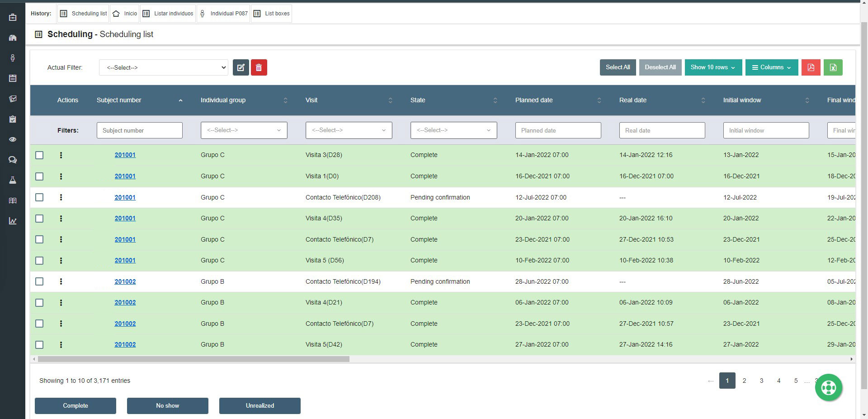Open row actions for Visita 1(D0)
This screenshot has height=419, width=868.
click(61, 176)
